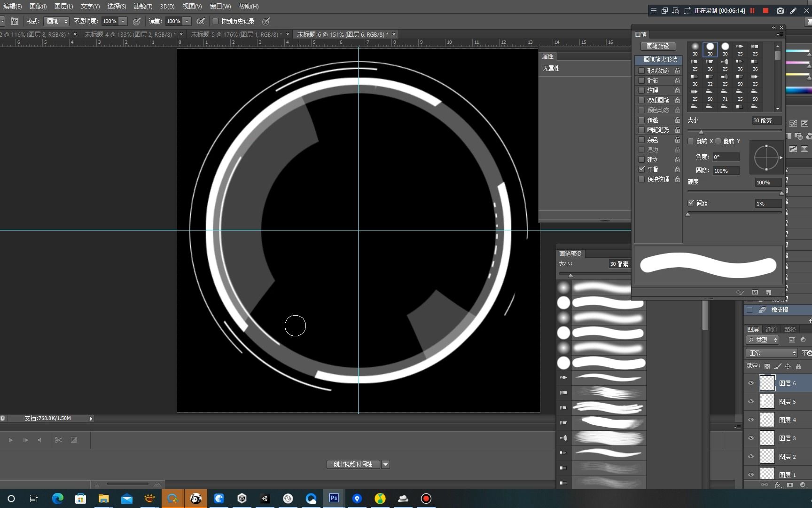Open the opacity (不透明度) slider arrow

coord(123,21)
